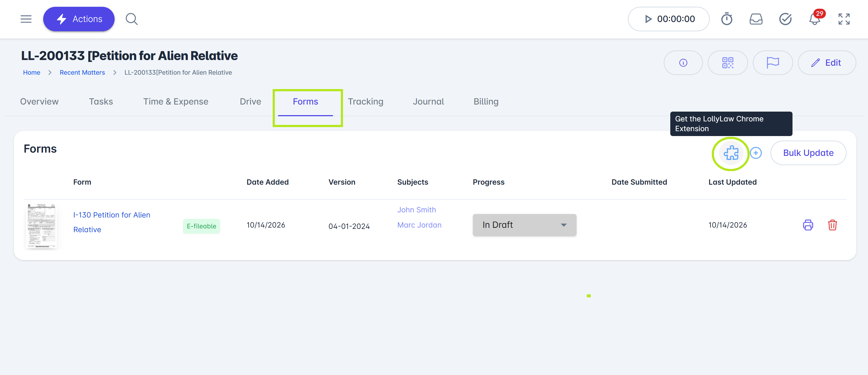Click the Date Added column header
Viewport: 868px width, 375px height.
(x=268, y=182)
